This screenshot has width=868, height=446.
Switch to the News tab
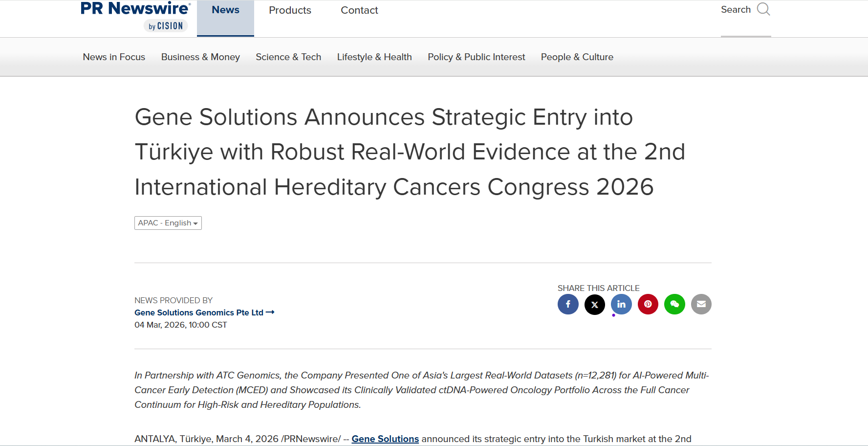pos(225,18)
